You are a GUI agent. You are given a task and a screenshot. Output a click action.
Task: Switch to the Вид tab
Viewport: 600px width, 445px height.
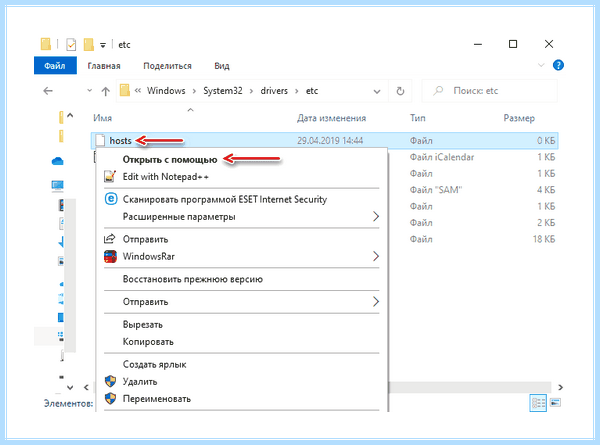tap(222, 66)
